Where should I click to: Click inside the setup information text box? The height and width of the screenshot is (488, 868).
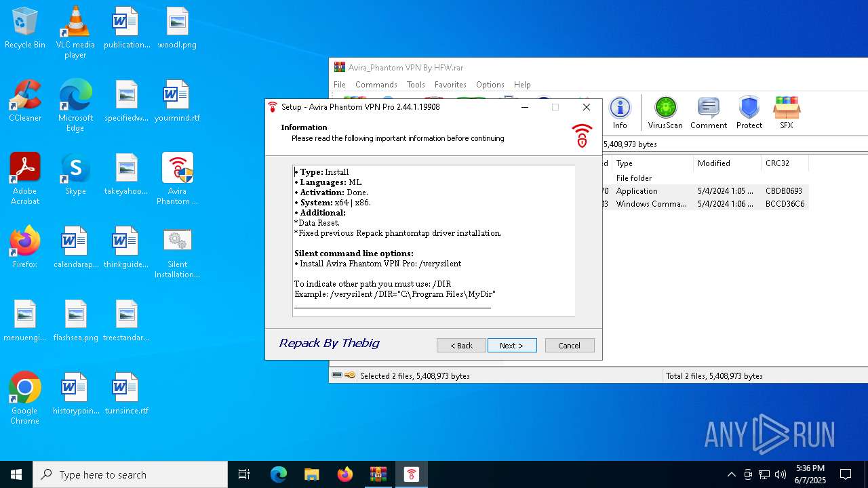coord(434,241)
